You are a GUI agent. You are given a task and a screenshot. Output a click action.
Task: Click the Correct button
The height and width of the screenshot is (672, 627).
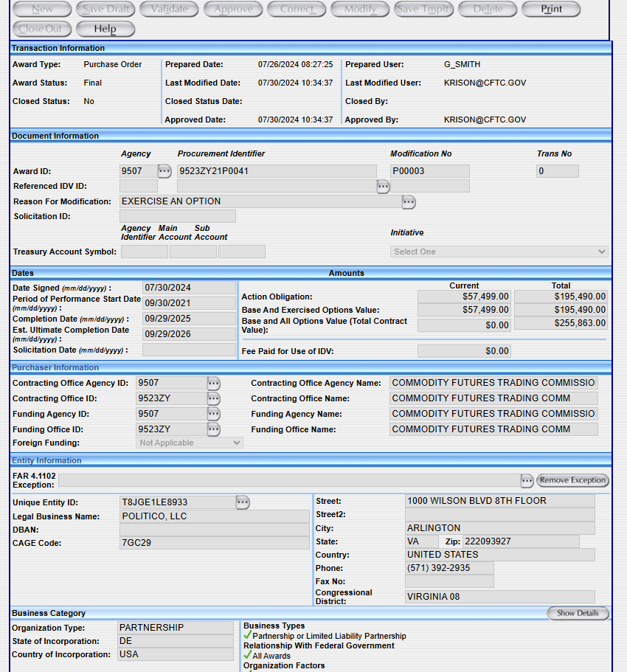(297, 9)
